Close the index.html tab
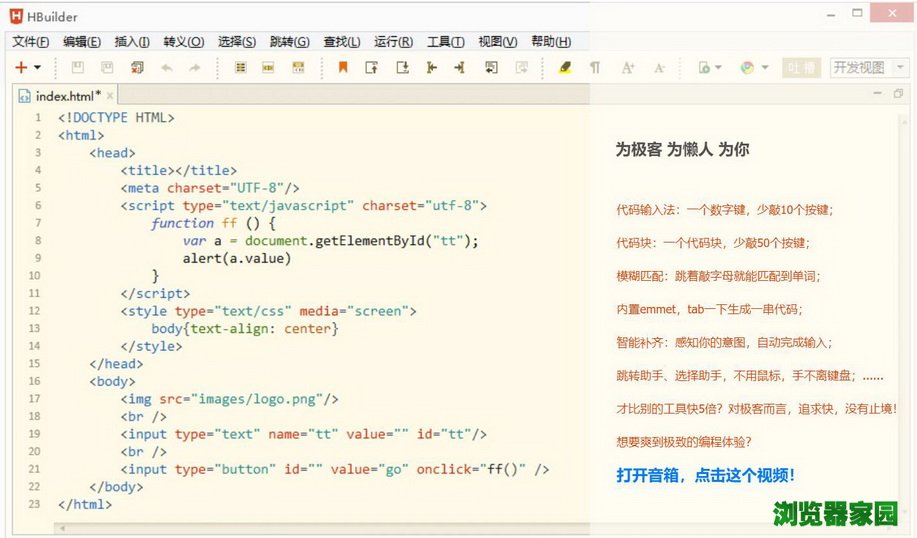Screen dimensions: 917x538 click(x=111, y=94)
